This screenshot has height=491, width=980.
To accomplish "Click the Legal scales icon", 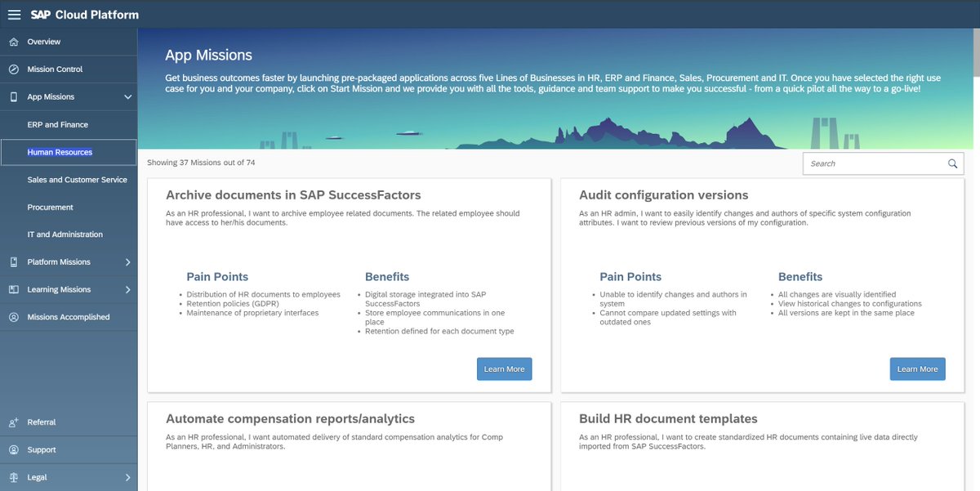I will (13, 477).
